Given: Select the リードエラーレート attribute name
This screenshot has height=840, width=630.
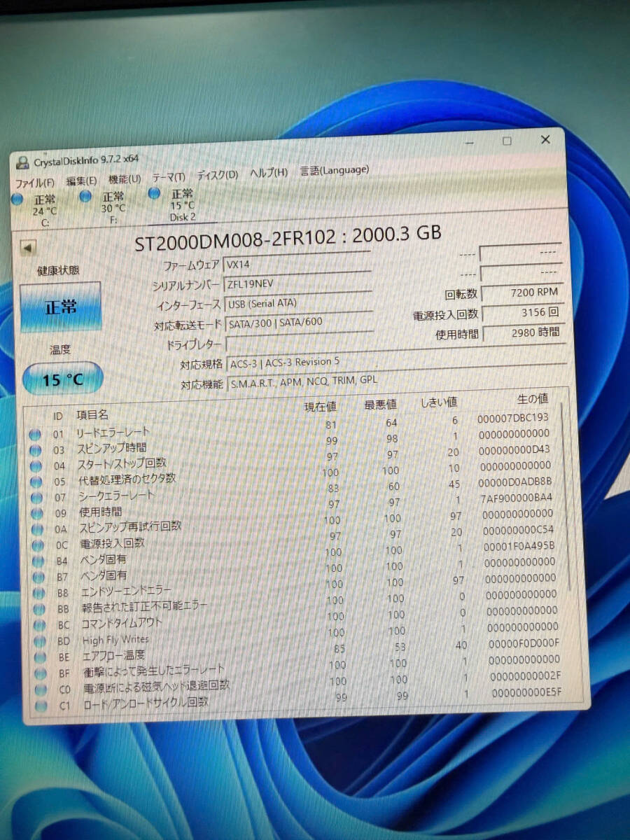Looking at the screenshot, I should click(112, 432).
